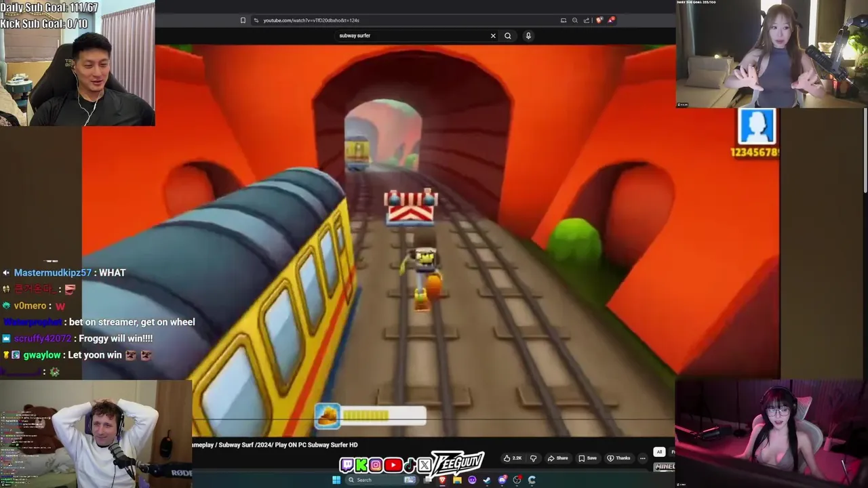Image resolution: width=868 pixels, height=488 pixels.
Task: Click chat username v0mero
Action: tap(30, 306)
